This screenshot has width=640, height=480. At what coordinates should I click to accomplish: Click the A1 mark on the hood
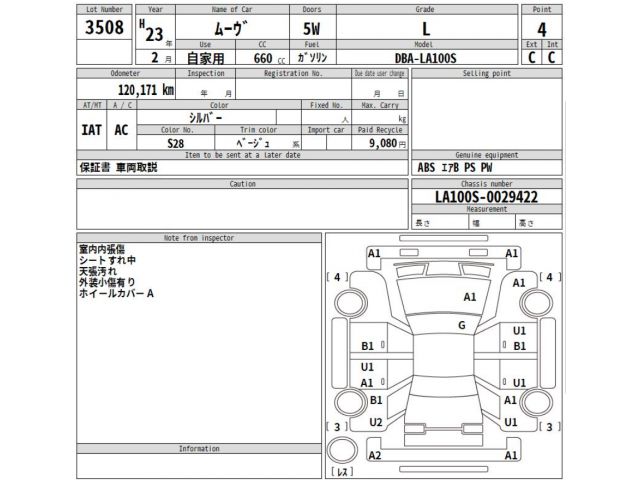pyautogui.click(x=469, y=297)
